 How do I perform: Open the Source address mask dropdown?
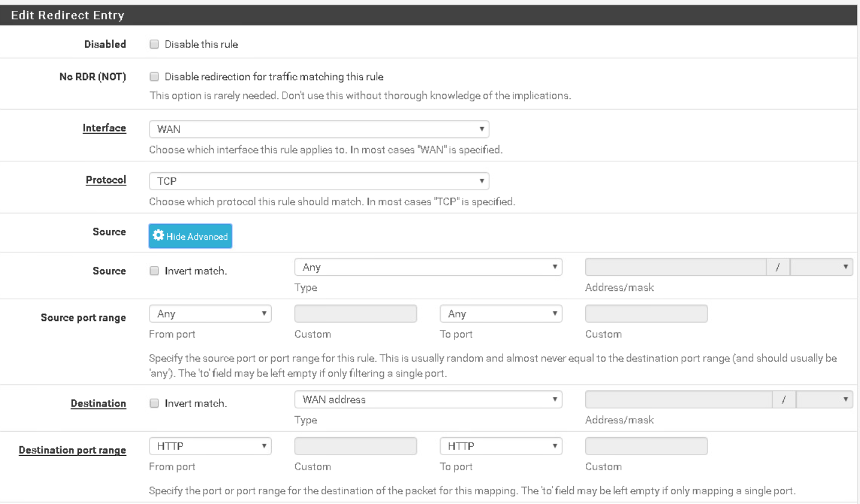coord(821,267)
